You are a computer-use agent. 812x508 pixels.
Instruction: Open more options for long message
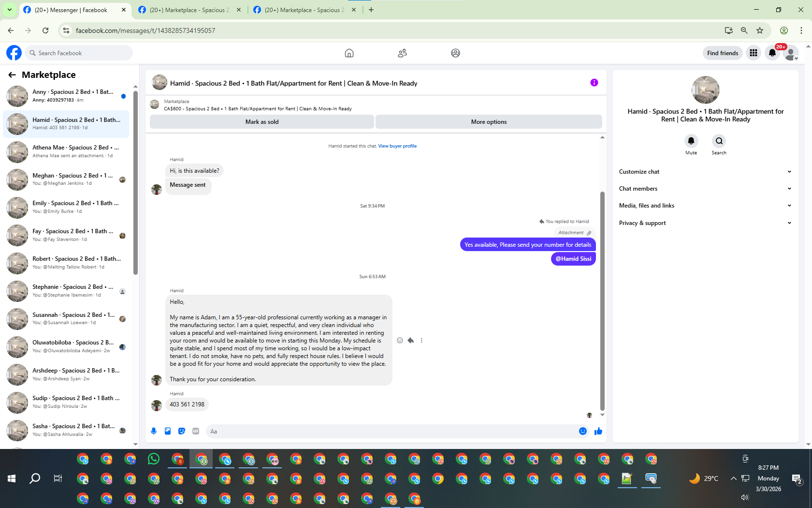[421, 340]
